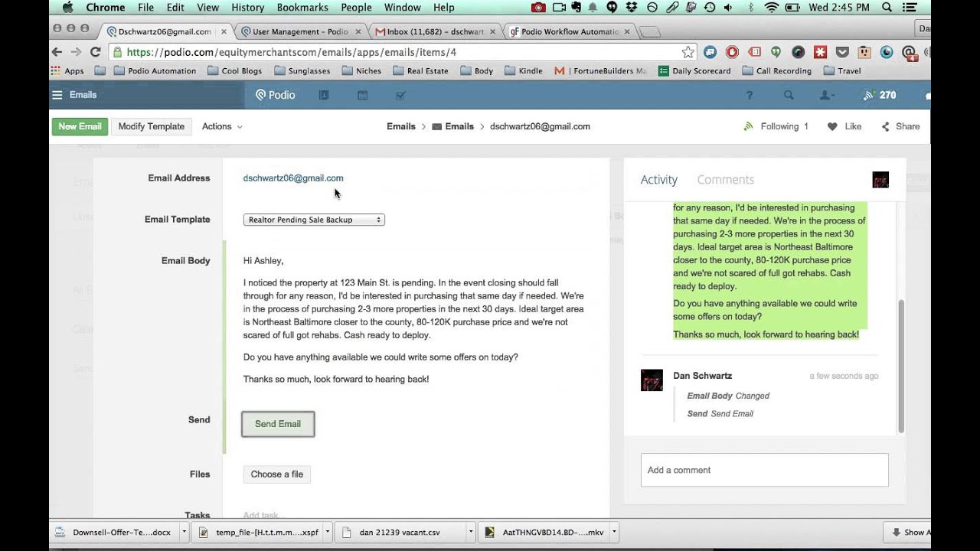Viewport: 980px width, 551px height.
Task: Open the Podio calendar icon
Action: click(x=362, y=96)
